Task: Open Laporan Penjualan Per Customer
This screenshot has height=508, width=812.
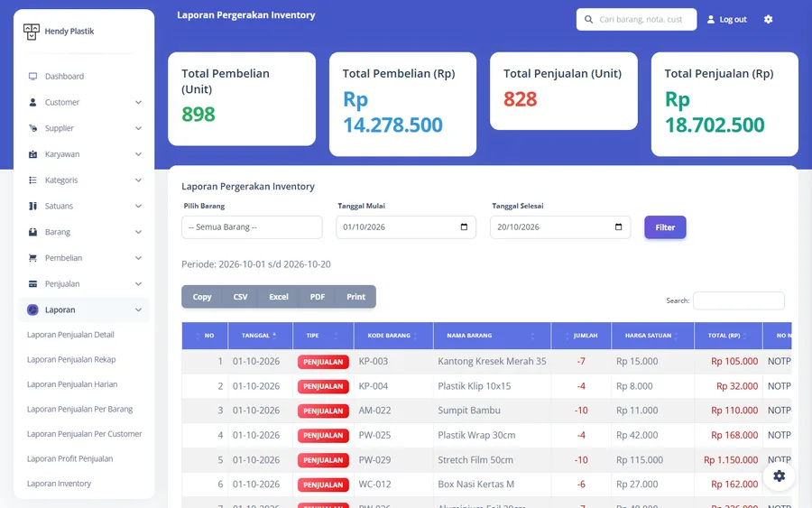Action: [85, 434]
